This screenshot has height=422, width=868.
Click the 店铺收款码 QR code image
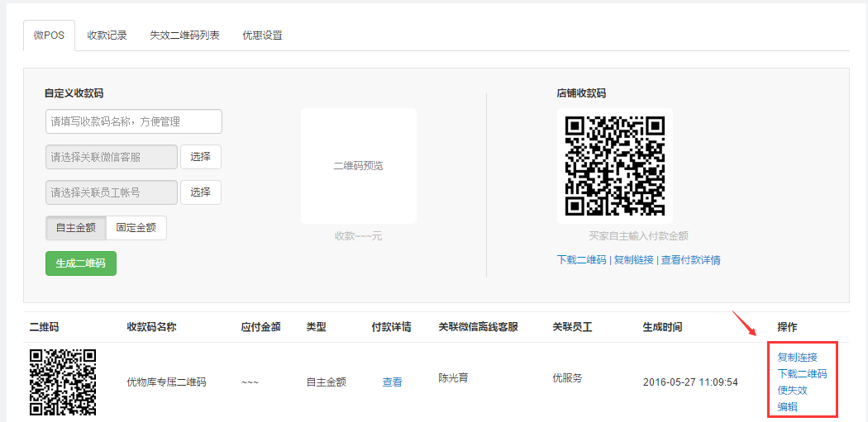tap(614, 165)
